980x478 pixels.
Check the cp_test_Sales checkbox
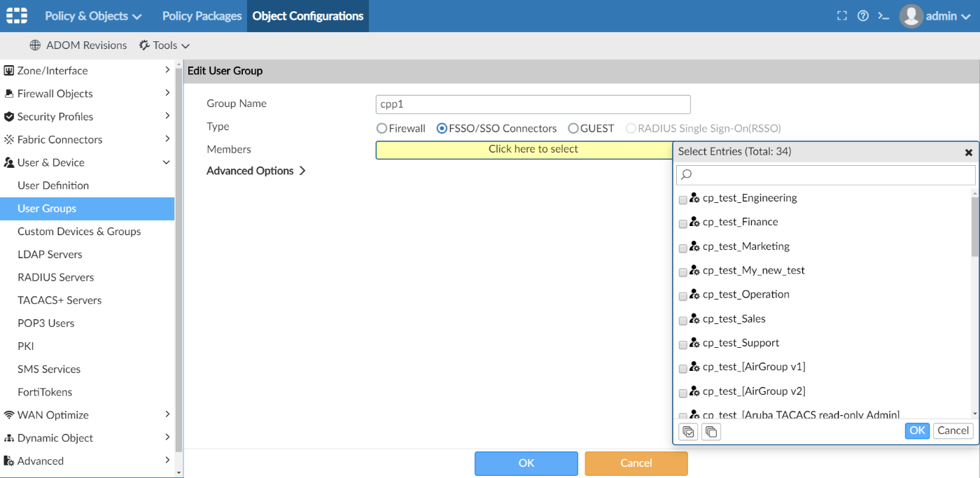(683, 321)
